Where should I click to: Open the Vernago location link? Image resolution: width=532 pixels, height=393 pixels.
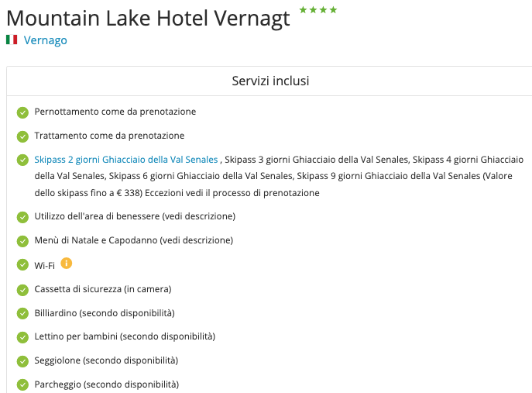point(46,40)
